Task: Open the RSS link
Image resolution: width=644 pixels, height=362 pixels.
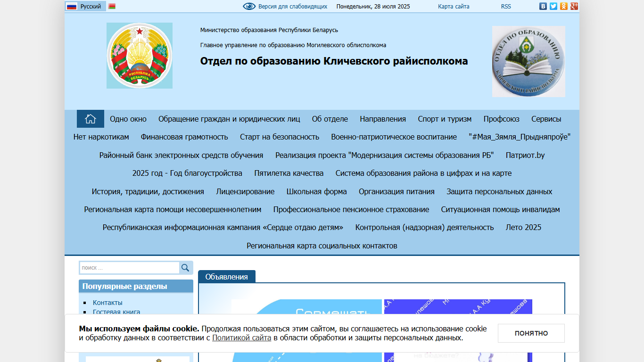Action: (506, 7)
